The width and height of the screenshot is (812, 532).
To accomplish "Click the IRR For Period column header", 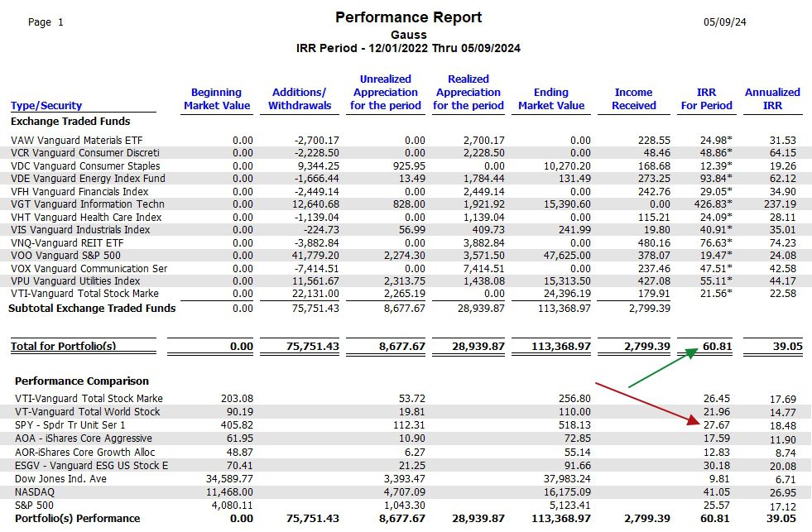I will click(706, 98).
